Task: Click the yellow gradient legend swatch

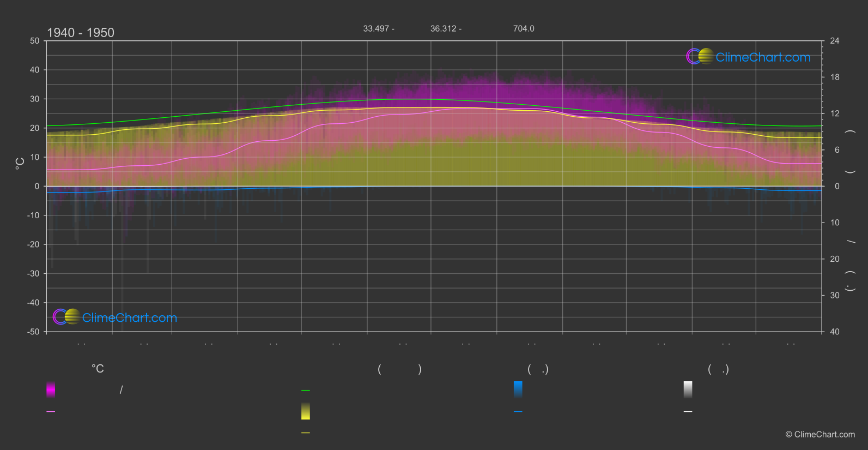Action: (306, 411)
